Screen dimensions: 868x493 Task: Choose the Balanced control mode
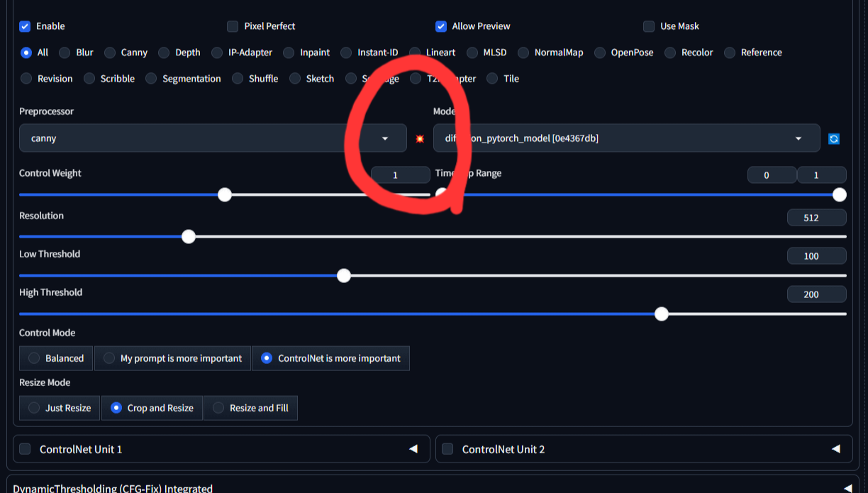click(56, 358)
